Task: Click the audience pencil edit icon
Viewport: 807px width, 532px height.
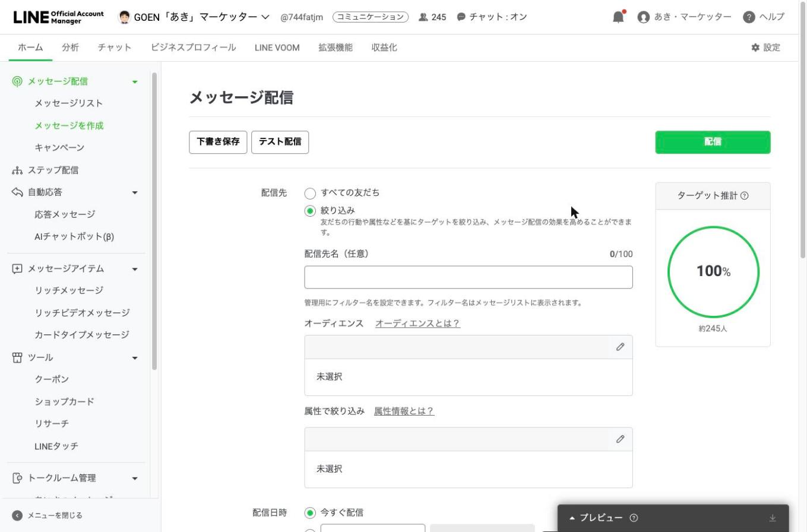Action: coord(620,347)
